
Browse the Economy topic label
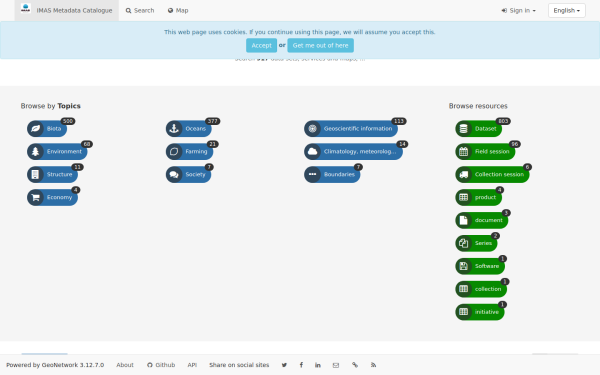pyautogui.click(x=59, y=197)
